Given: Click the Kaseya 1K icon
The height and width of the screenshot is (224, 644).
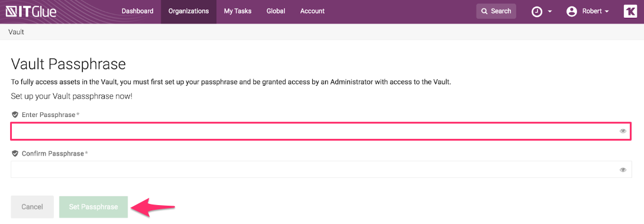Looking at the screenshot, I should click(630, 11).
